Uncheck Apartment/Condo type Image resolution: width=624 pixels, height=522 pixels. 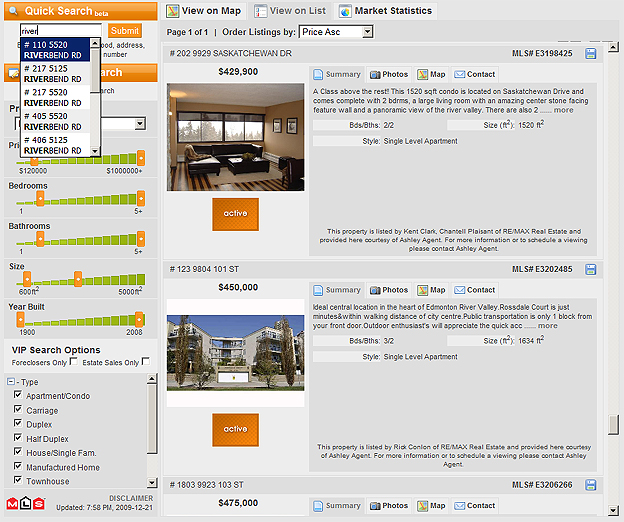18,395
